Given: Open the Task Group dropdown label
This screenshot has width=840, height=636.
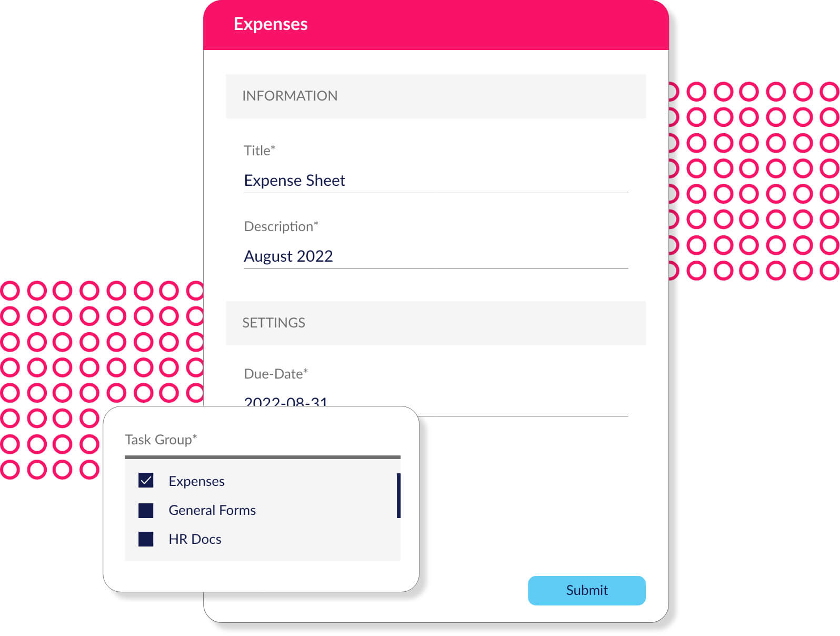Looking at the screenshot, I should [161, 440].
